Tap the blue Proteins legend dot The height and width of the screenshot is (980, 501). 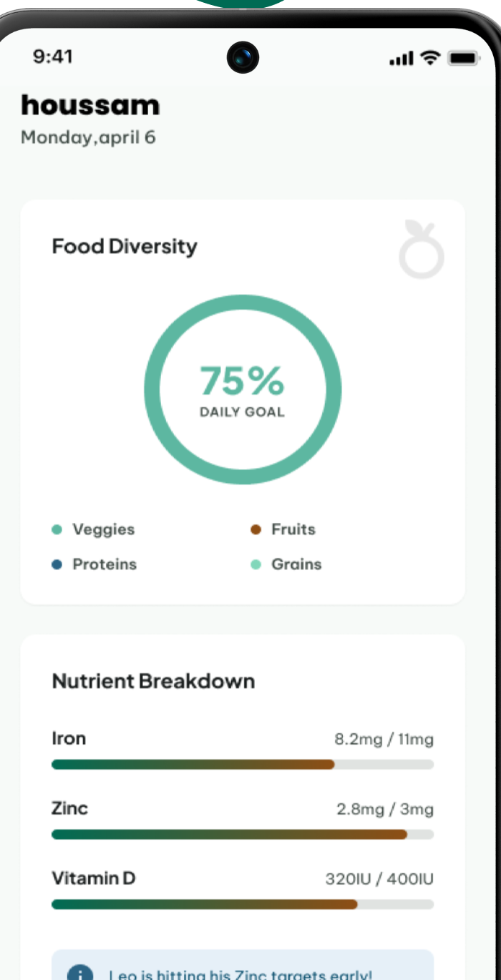(57, 564)
